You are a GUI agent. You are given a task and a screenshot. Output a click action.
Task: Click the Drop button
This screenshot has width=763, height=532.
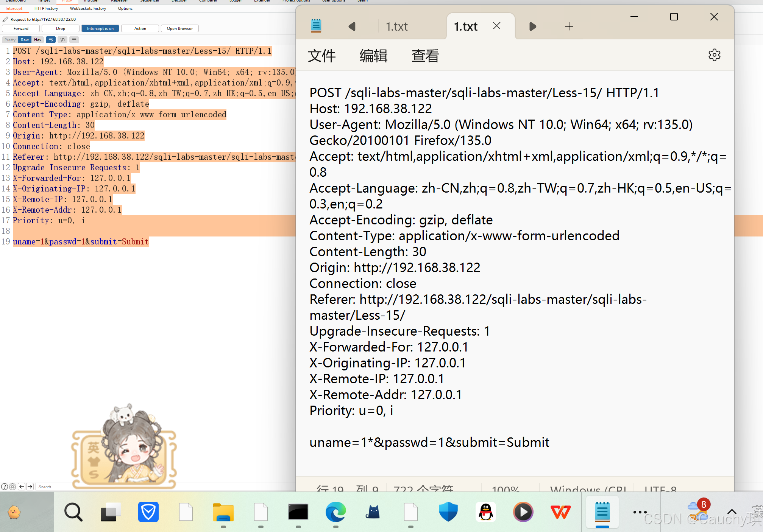pos(61,28)
